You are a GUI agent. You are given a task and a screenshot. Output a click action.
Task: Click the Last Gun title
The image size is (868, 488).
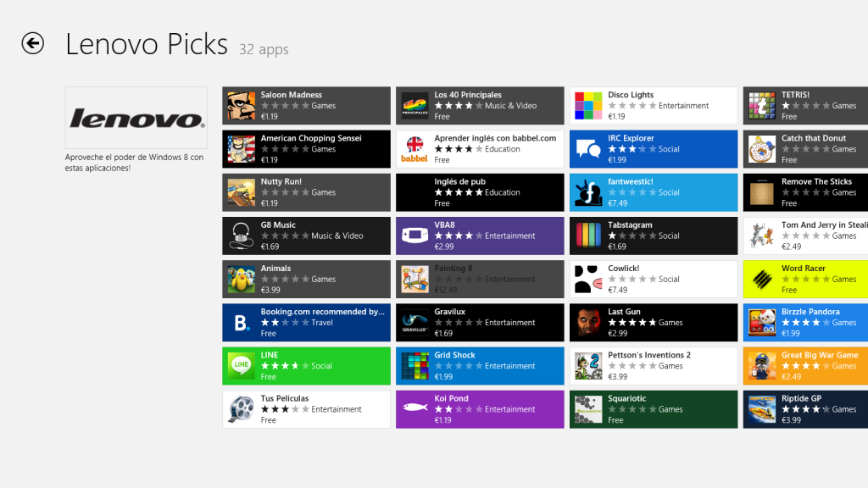tap(624, 312)
